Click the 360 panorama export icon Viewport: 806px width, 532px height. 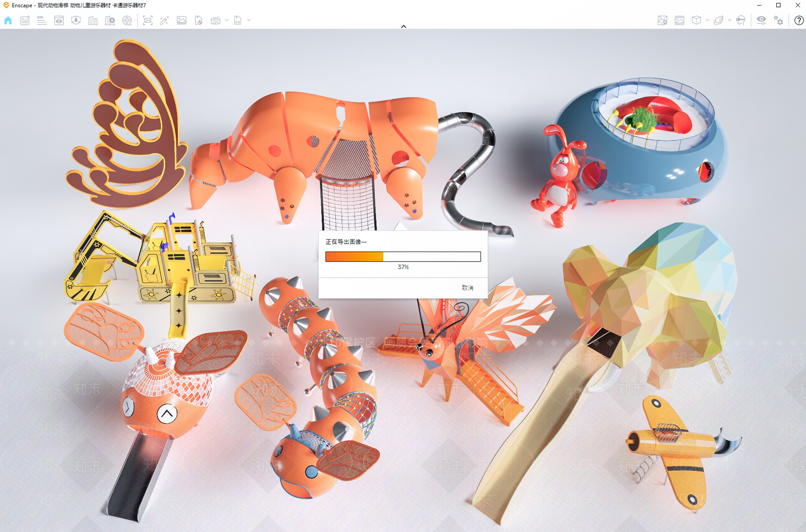(216, 21)
